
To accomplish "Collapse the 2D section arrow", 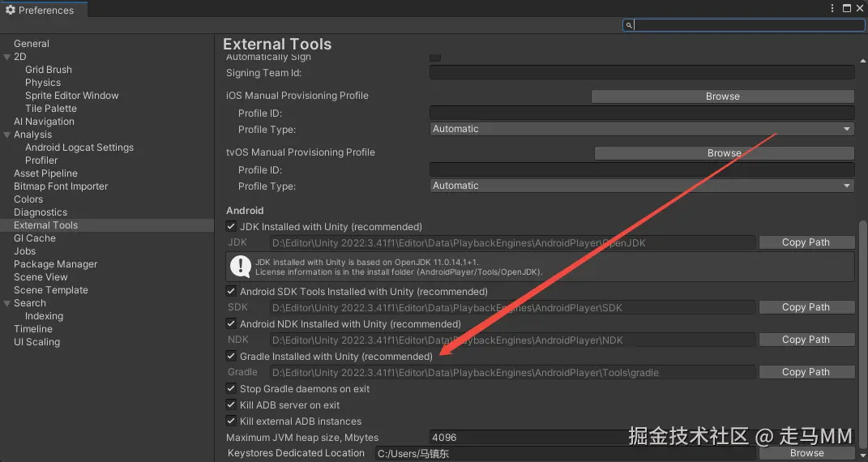I will click(7, 57).
